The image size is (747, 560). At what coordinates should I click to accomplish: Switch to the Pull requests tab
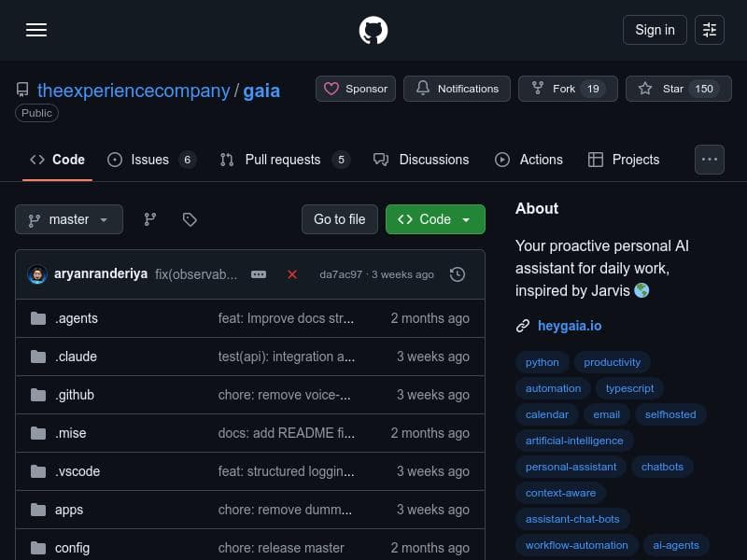283,160
